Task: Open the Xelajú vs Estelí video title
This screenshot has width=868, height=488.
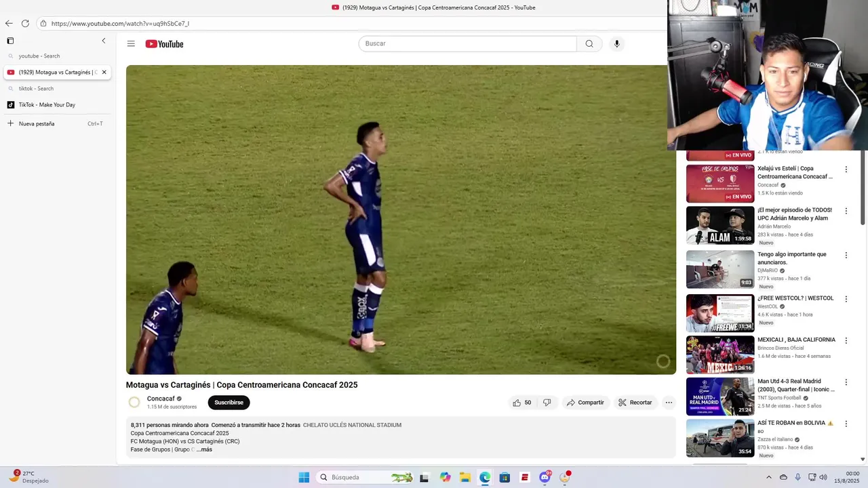Action: (795, 172)
